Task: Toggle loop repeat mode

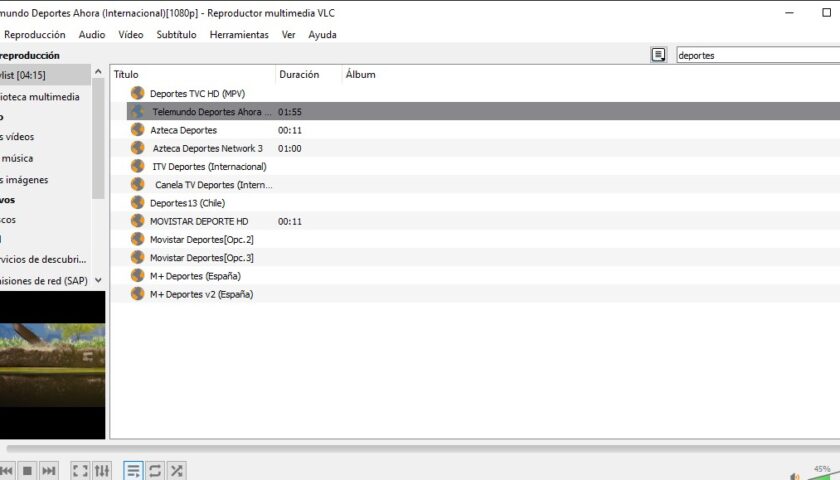Action: [x=155, y=470]
